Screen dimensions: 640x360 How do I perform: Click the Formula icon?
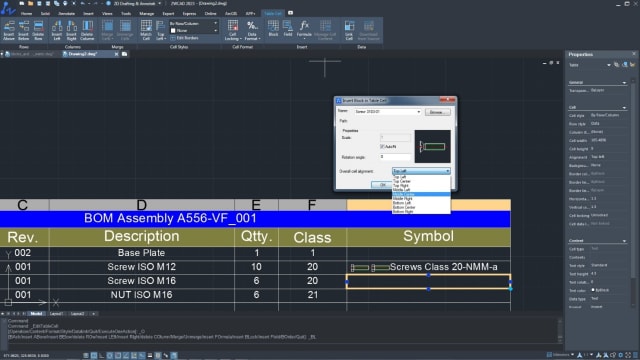pos(304,29)
